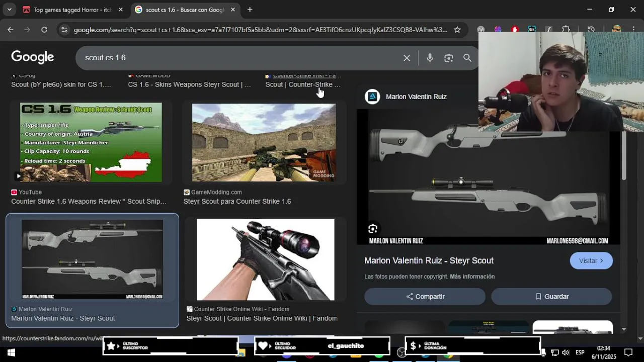Open the network icon in system tray
The image size is (644, 362).
[x=554, y=352]
